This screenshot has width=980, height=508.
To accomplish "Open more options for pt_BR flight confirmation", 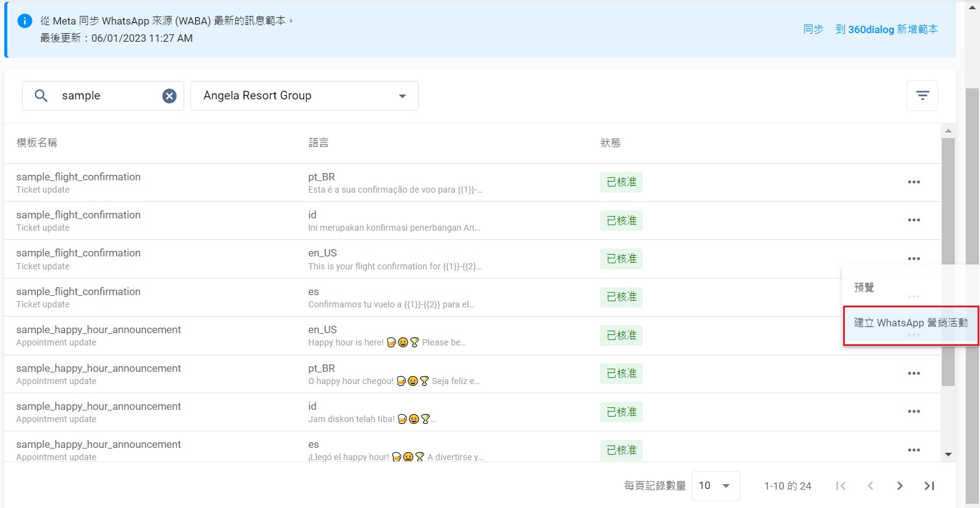I will point(914,182).
